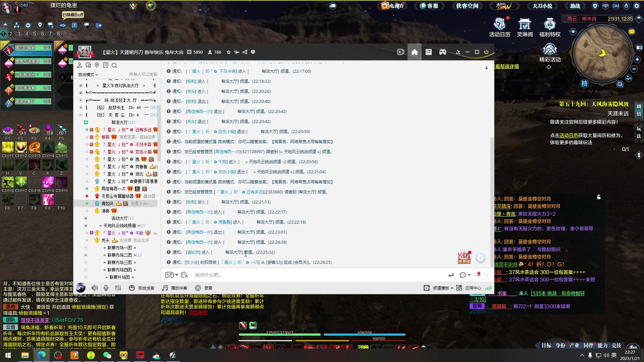
Task: Open the 天刀 SHOW menu
Action: pos(504,6)
